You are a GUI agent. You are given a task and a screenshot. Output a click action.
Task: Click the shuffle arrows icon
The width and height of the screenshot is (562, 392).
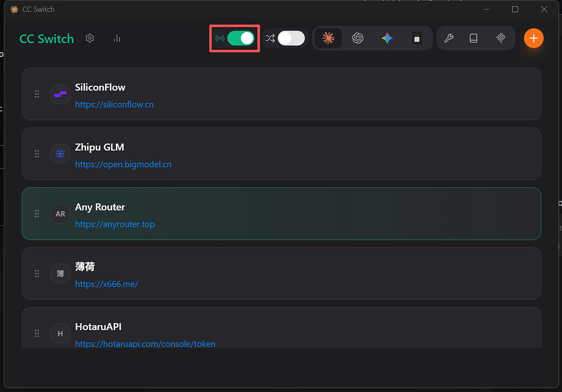pos(270,39)
